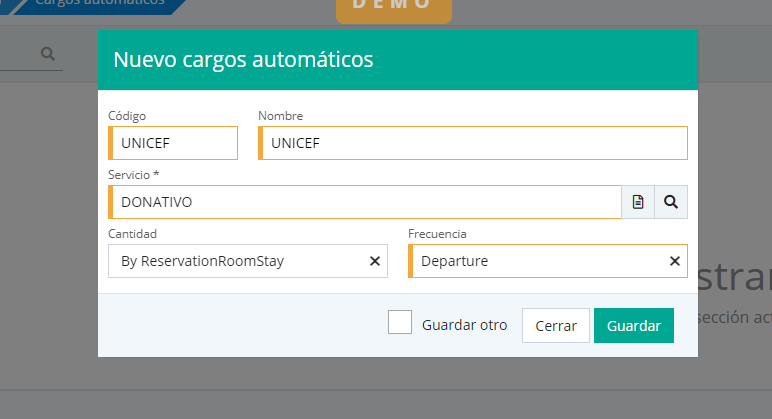Clear the Cantidad selection with X
The height and width of the screenshot is (419, 772).
coord(375,261)
